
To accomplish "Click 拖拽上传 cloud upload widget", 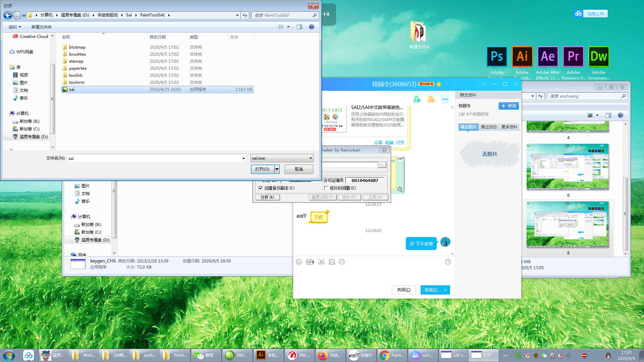I will (591, 14).
